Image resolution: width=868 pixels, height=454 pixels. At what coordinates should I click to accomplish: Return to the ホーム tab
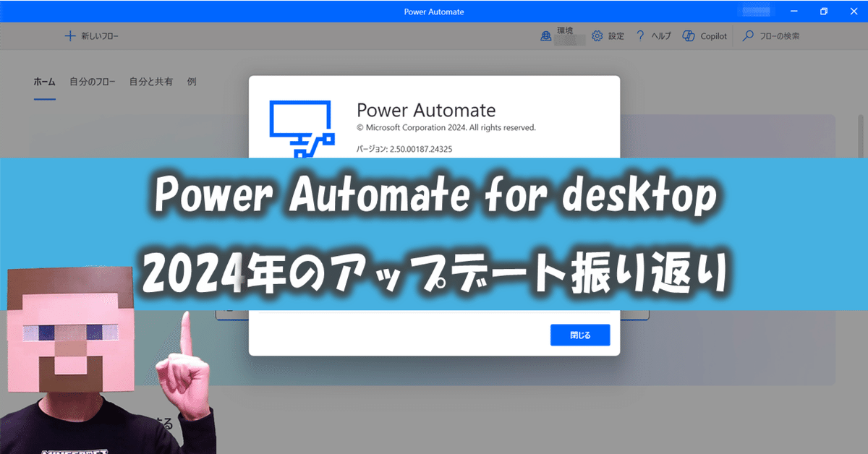[x=44, y=82]
